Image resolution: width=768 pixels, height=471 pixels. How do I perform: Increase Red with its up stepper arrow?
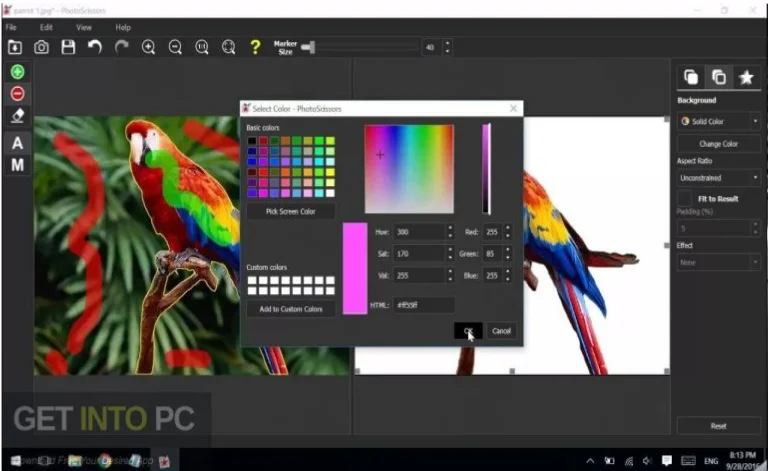pyautogui.click(x=508, y=228)
